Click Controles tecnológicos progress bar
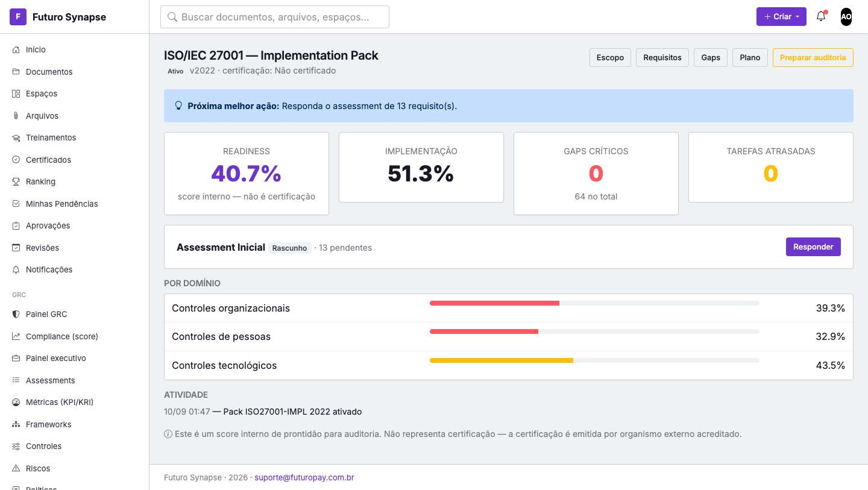 tap(594, 360)
